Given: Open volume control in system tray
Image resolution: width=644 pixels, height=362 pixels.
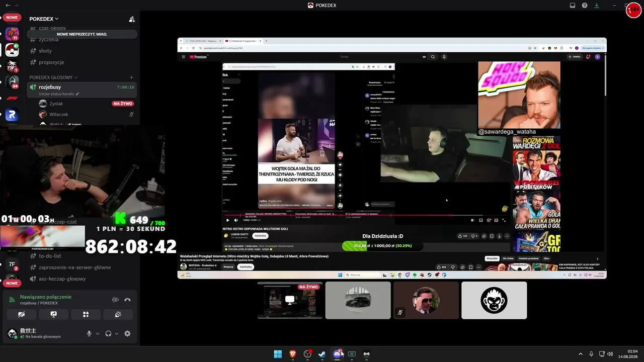Looking at the screenshot, I should (610, 354).
